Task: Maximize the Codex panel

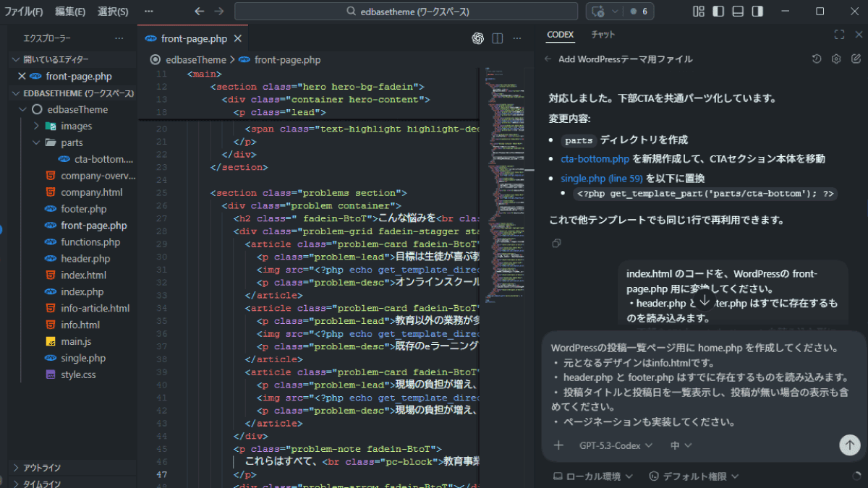Action: 839,35
